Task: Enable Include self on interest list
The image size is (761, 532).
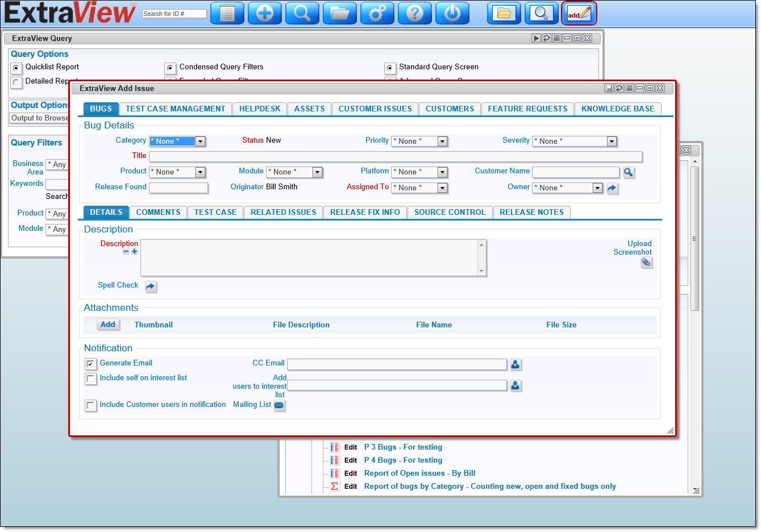Action: 90,379
